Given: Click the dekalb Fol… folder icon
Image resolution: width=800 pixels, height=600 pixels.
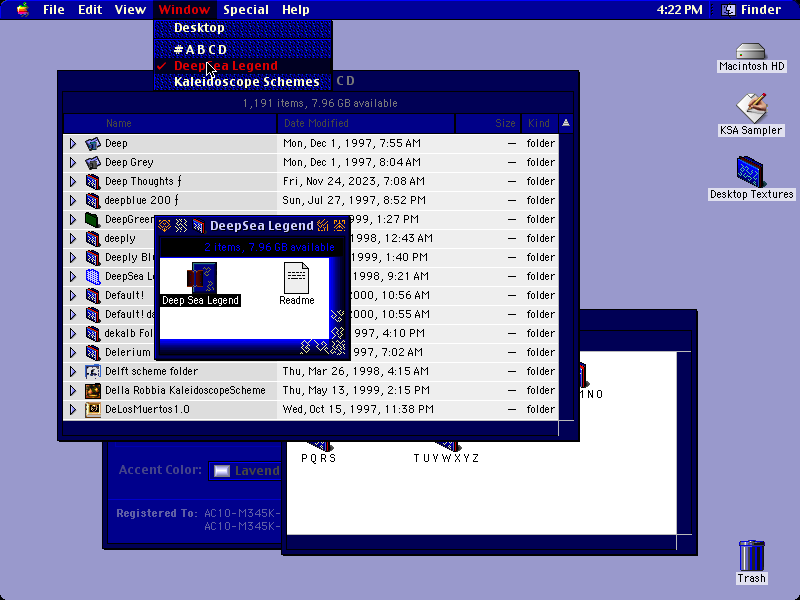Looking at the screenshot, I should point(92,333).
